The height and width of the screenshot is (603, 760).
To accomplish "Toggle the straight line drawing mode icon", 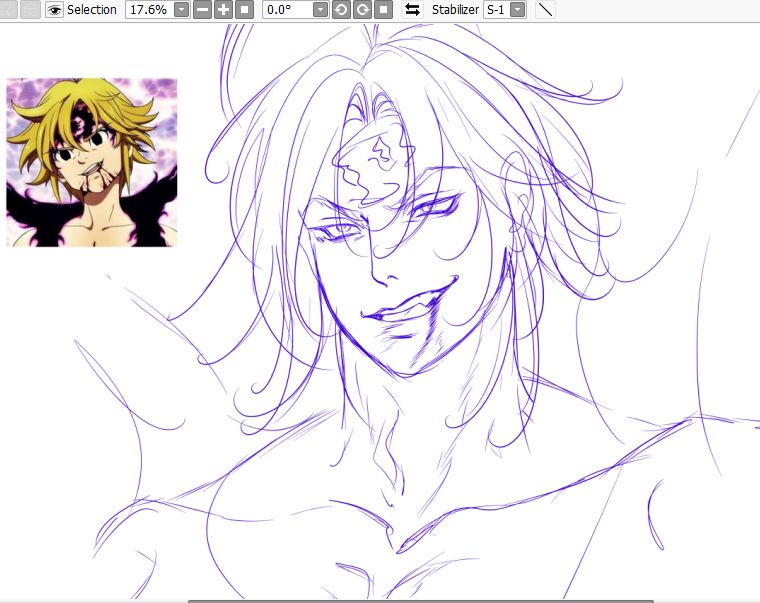I will tap(545, 10).
